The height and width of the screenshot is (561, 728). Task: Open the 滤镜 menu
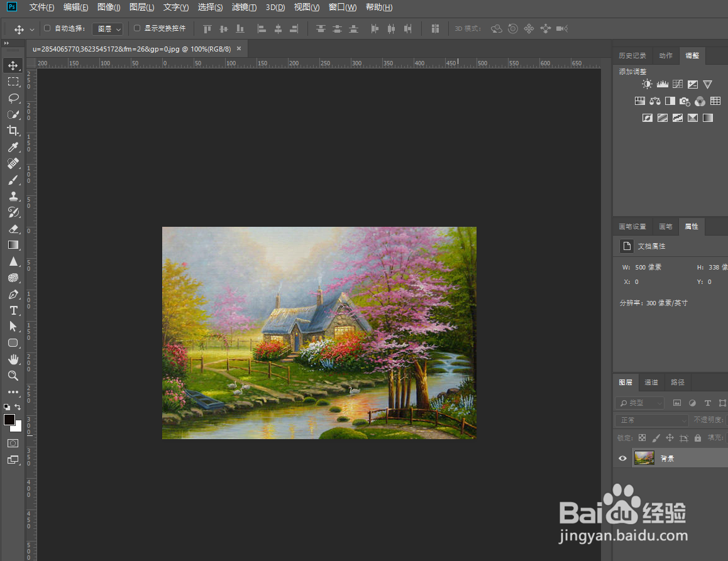tap(244, 7)
